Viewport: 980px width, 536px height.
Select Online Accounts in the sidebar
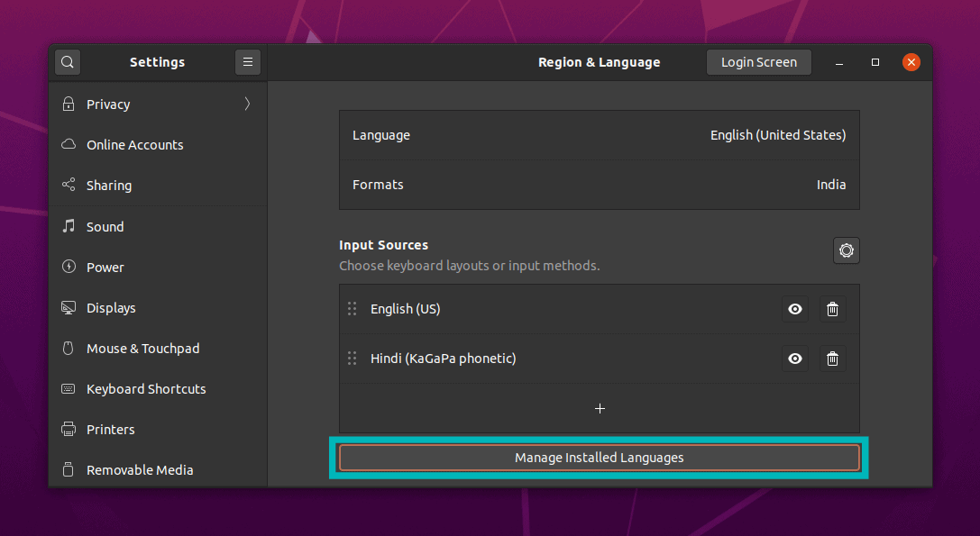tap(134, 144)
